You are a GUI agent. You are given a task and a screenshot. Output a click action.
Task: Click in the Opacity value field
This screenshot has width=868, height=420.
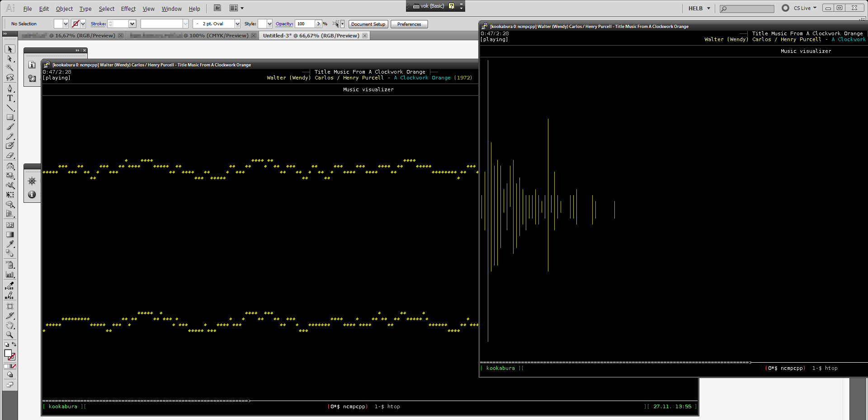(305, 24)
